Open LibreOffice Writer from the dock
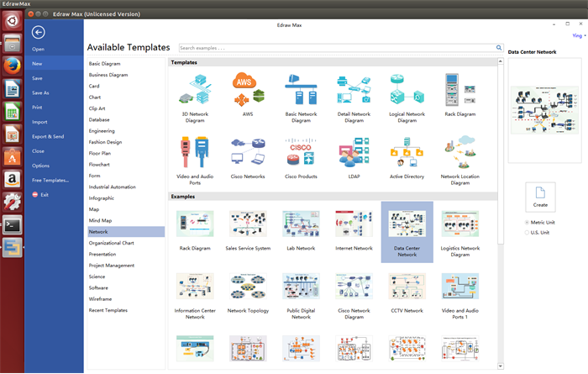The height and width of the screenshot is (374, 588). [13, 89]
